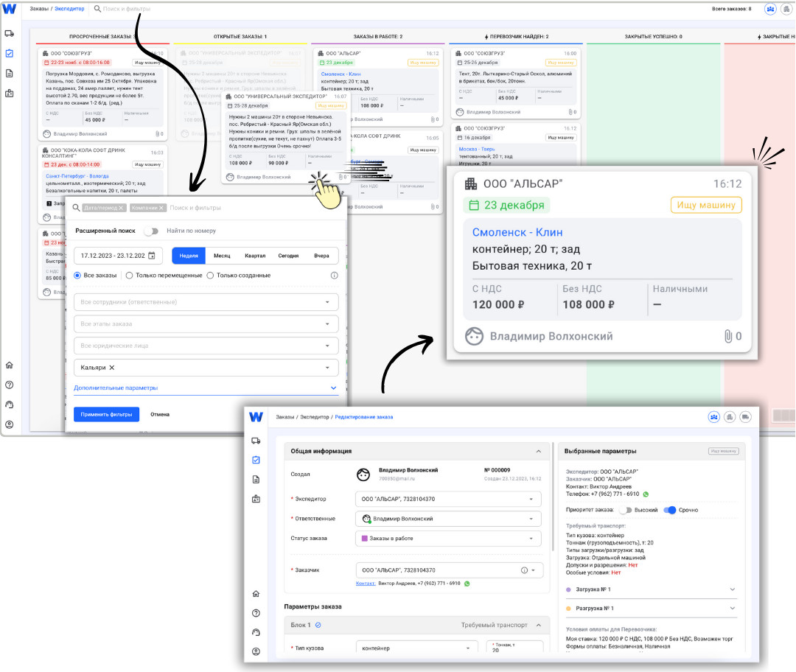Select Неделя period tab
Screen dimensions: 796x672
coord(189,255)
